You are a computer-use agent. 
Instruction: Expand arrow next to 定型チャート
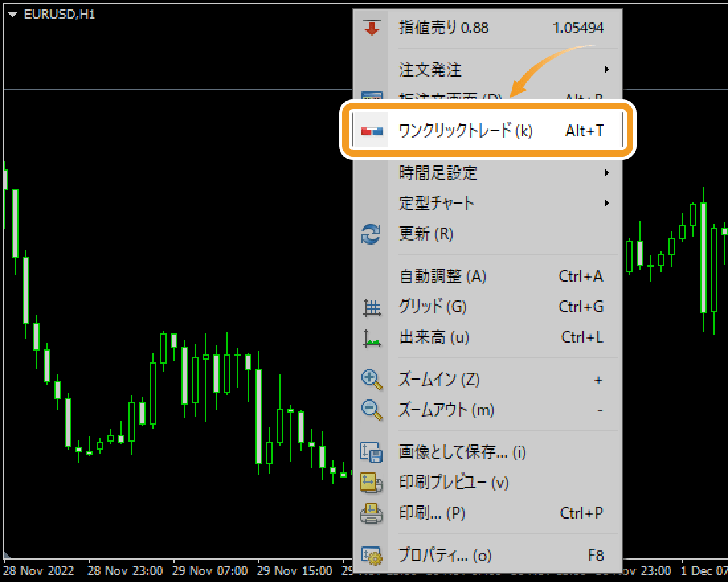pyautogui.click(x=606, y=203)
